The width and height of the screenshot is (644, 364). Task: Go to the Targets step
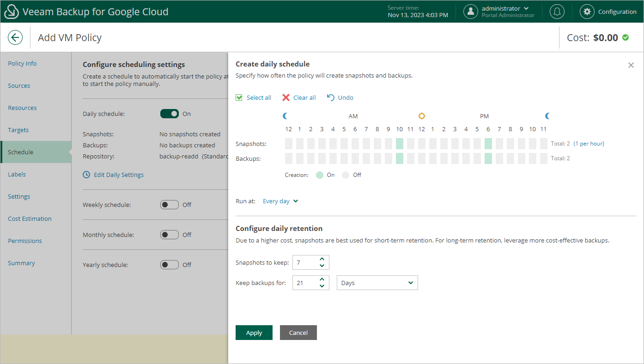(18, 130)
